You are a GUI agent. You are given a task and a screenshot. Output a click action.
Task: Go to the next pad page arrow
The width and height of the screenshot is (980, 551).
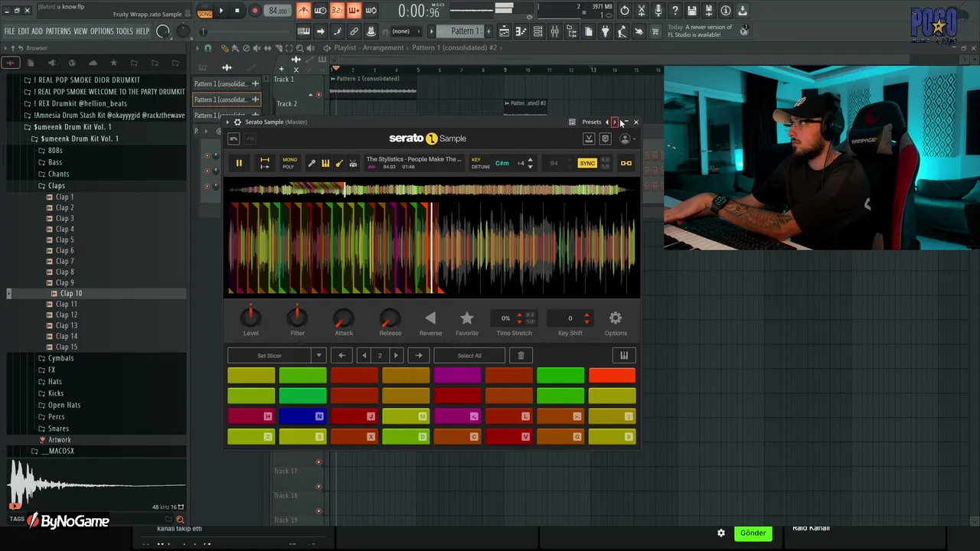pyautogui.click(x=396, y=355)
